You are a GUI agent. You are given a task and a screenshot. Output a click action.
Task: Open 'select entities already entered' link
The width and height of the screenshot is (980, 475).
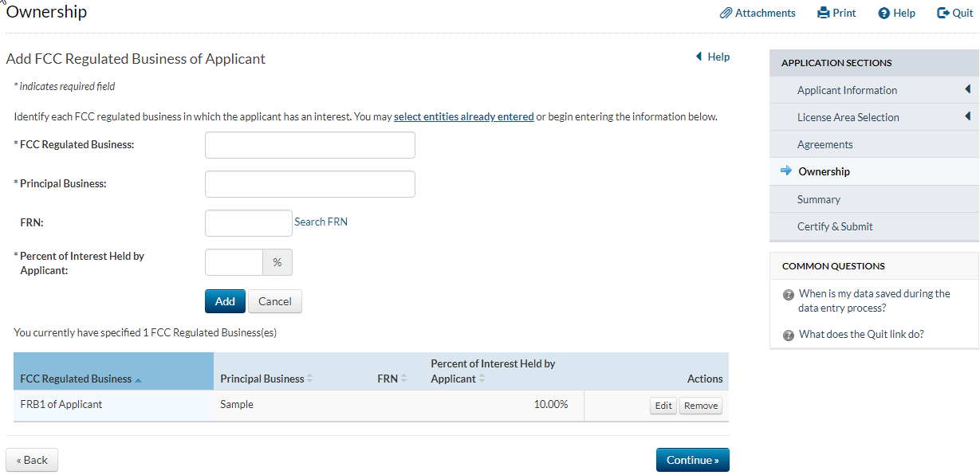(463, 116)
